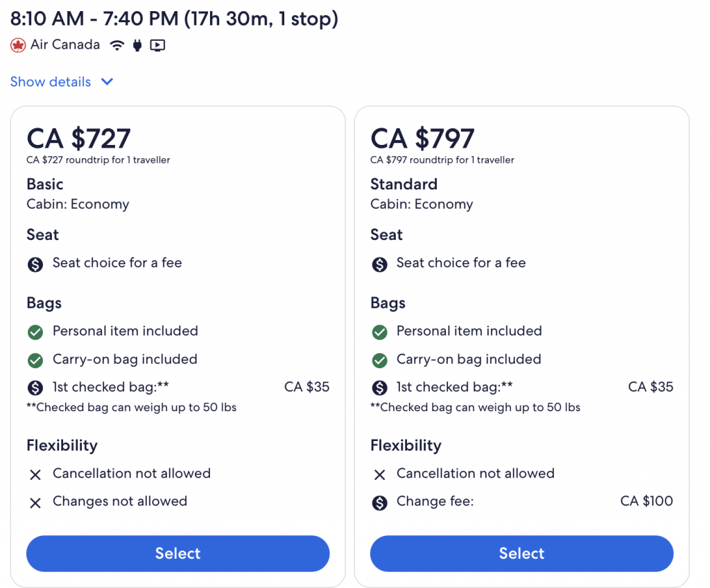Click the CA $727 price heading
Viewport: 710px width, 588px height.
78,139
